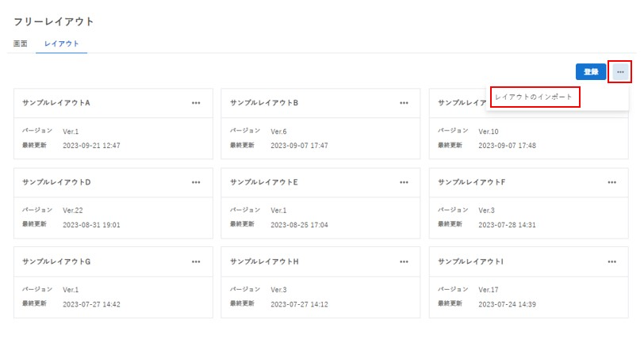Viewport: 644px width, 339px height.
Task: Choose レイアウトのインポート from the dropdown
Action: pos(534,97)
